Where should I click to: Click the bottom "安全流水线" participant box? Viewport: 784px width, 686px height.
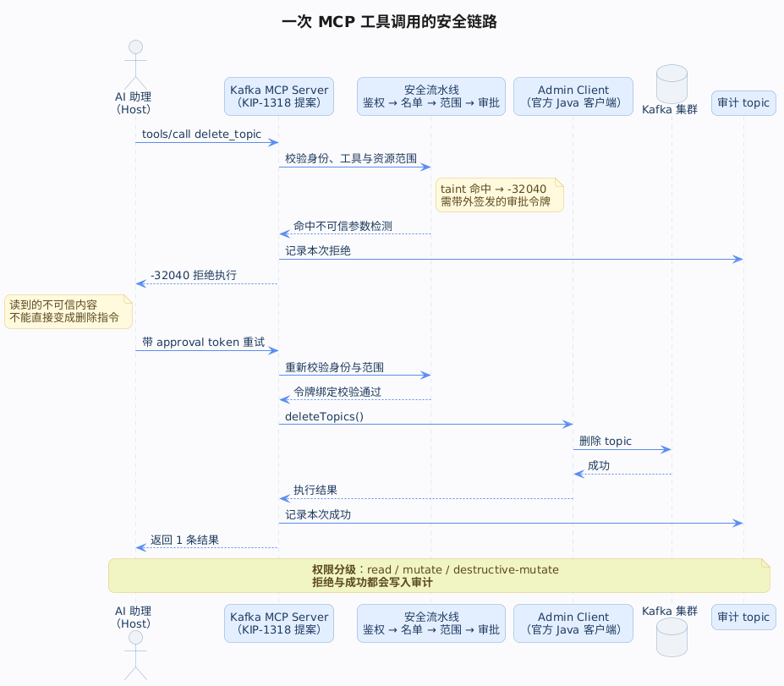click(431, 623)
